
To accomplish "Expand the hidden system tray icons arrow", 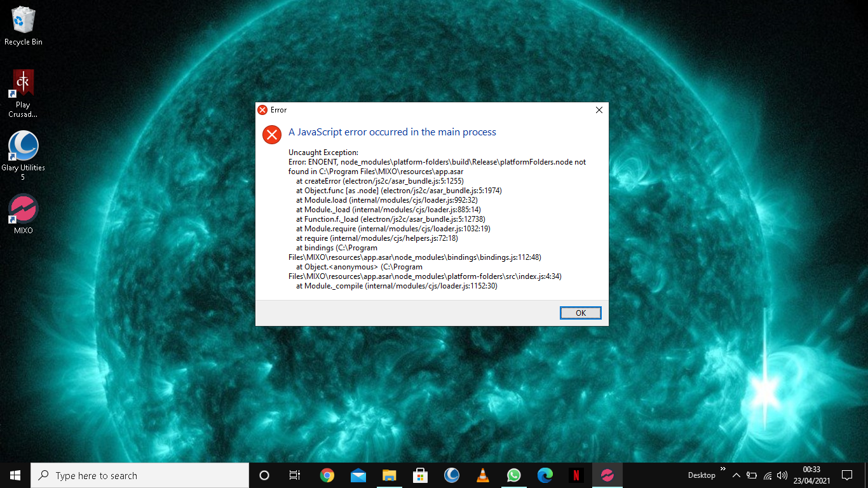I will pos(736,475).
